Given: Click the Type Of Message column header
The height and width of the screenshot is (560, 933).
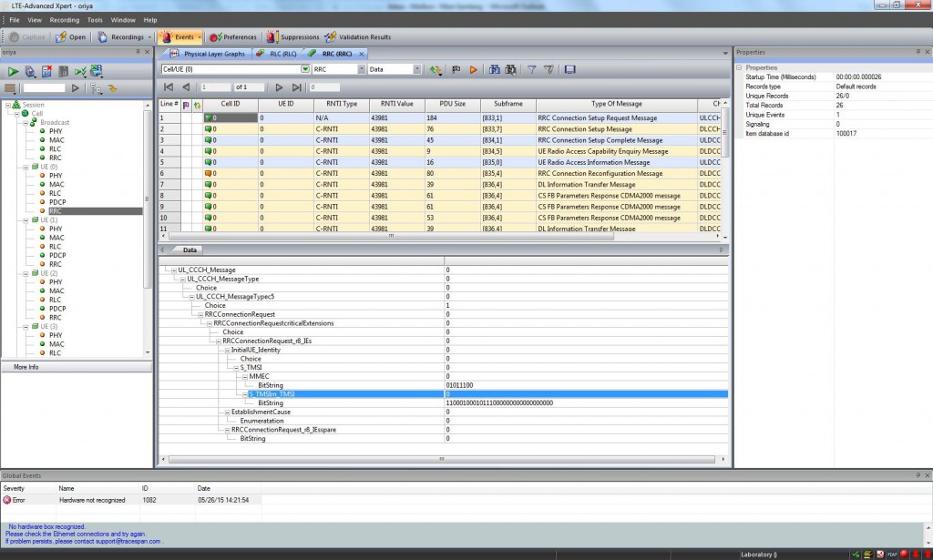Looking at the screenshot, I should coord(617,104).
